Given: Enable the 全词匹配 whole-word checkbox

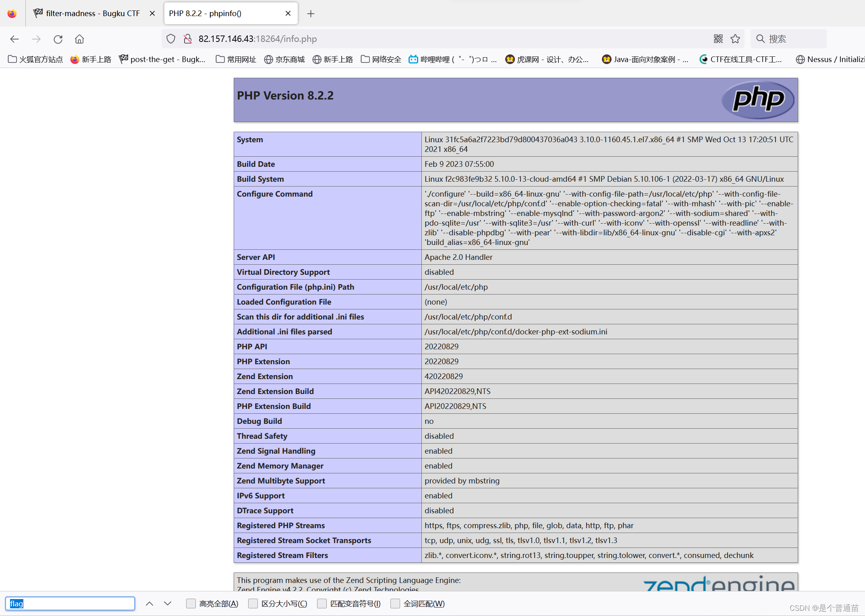Looking at the screenshot, I should (395, 603).
